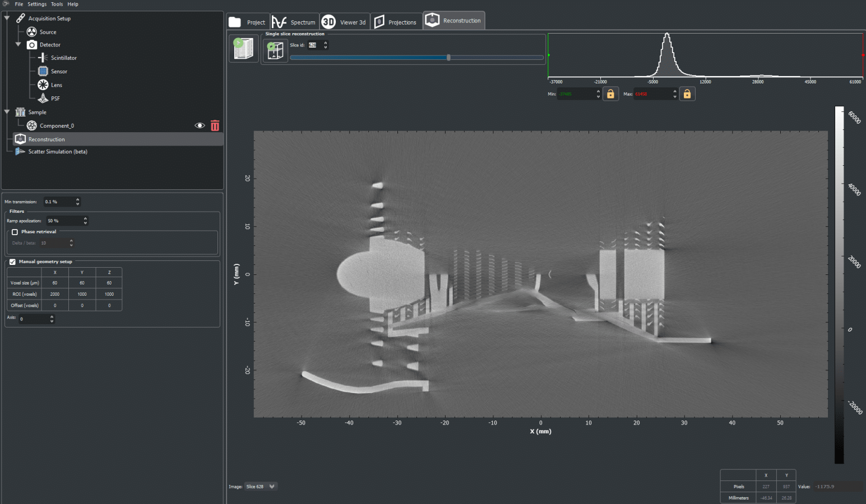Click the Slice id slider handle

pyautogui.click(x=448, y=57)
